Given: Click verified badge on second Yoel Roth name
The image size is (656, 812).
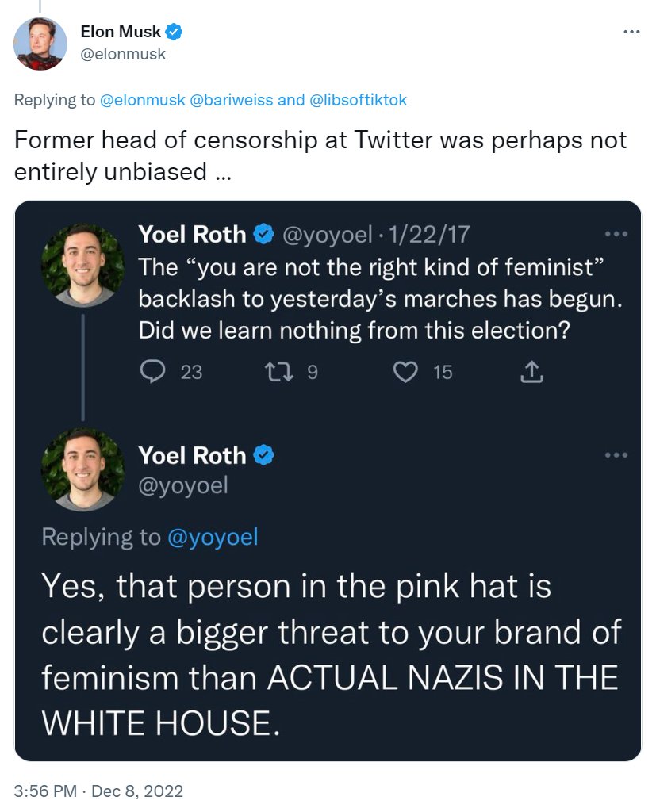Looking at the screenshot, I should pos(264,455).
